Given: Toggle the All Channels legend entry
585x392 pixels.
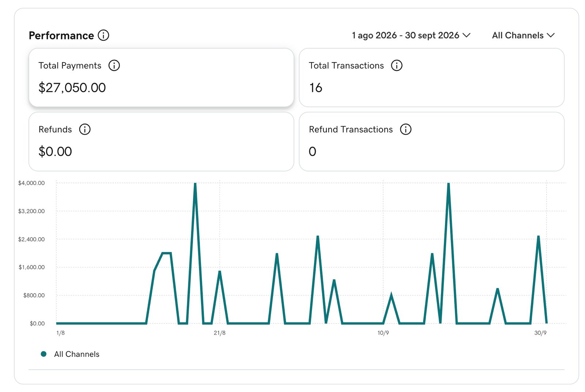Looking at the screenshot, I should tap(70, 354).
